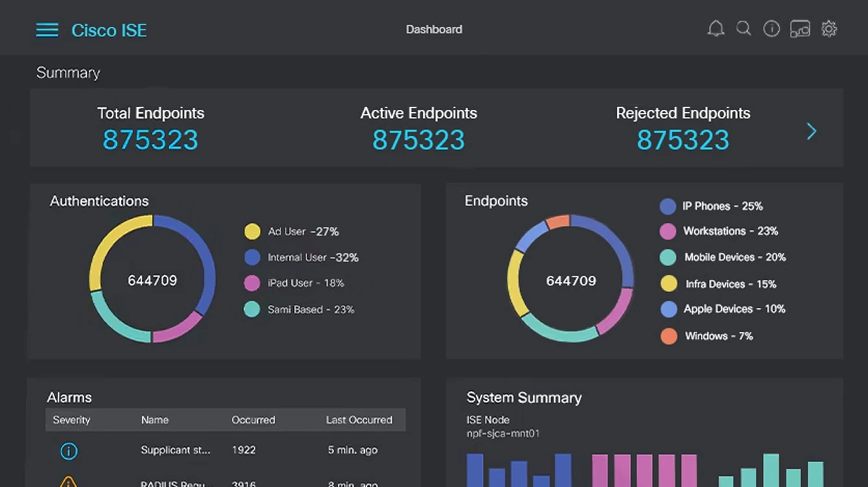The height and width of the screenshot is (487, 868).
Task: Click Total Endpoints value 875323
Action: pyautogui.click(x=151, y=140)
